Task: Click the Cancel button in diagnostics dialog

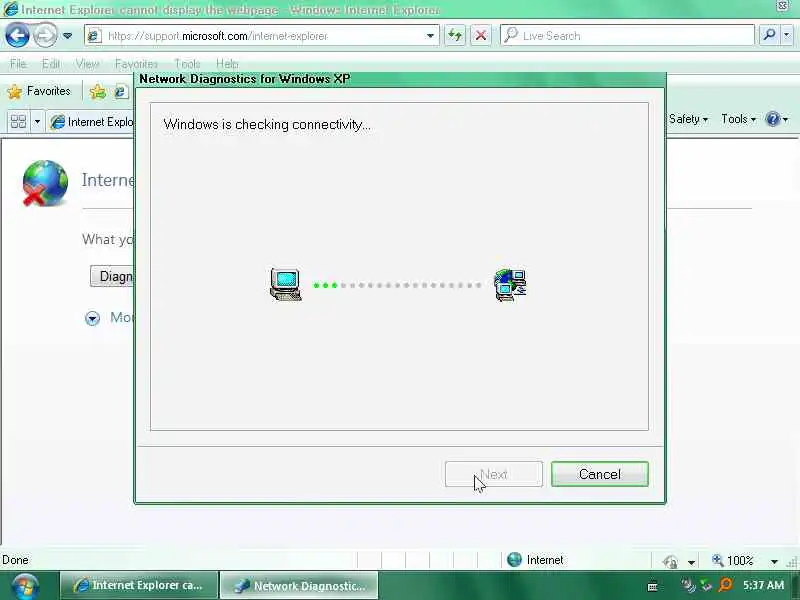Action: (x=599, y=474)
